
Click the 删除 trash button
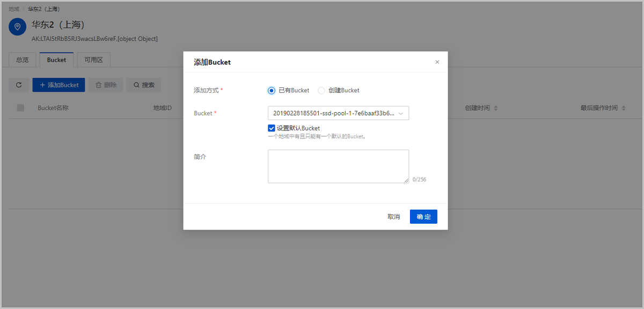106,85
